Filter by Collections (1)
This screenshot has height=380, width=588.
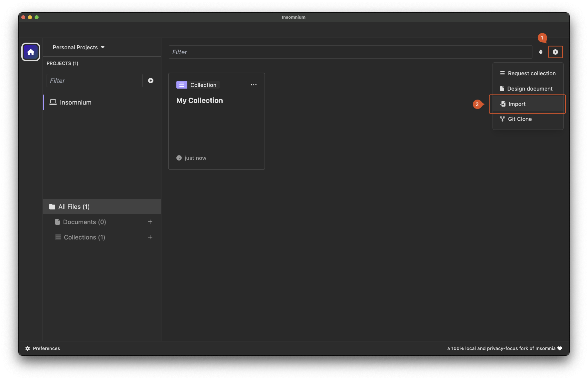[x=84, y=237]
